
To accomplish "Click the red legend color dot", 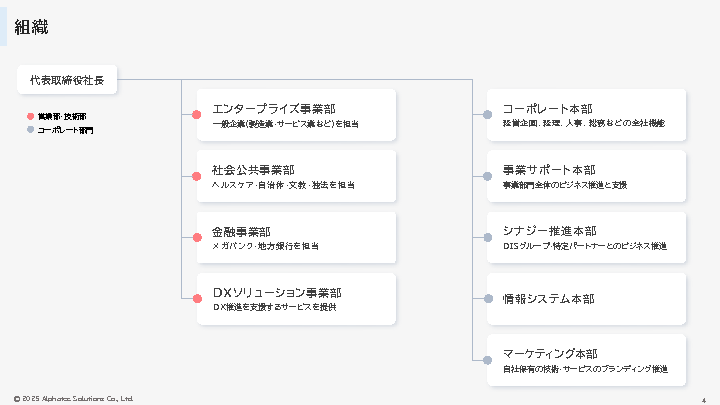I will click(30, 117).
